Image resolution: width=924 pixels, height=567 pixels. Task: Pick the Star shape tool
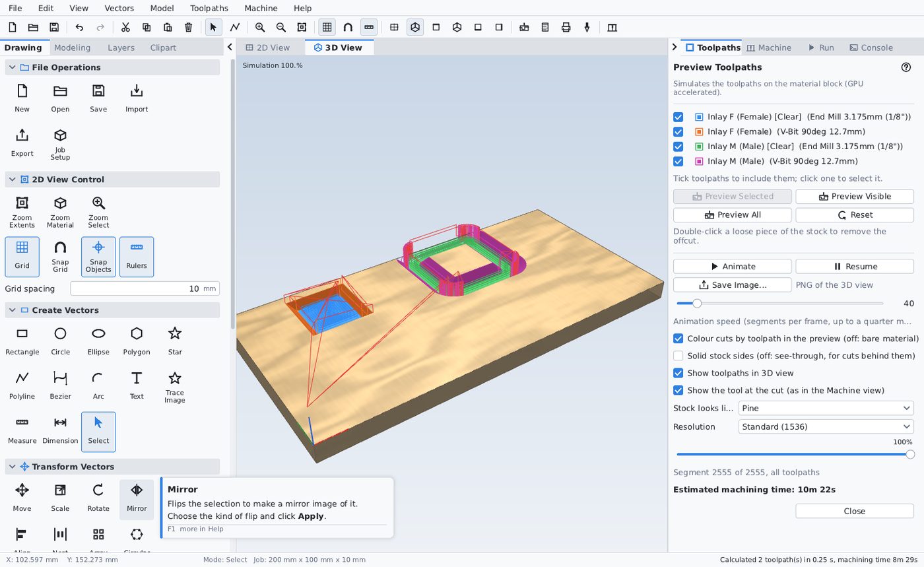pyautogui.click(x=175, y=341)
